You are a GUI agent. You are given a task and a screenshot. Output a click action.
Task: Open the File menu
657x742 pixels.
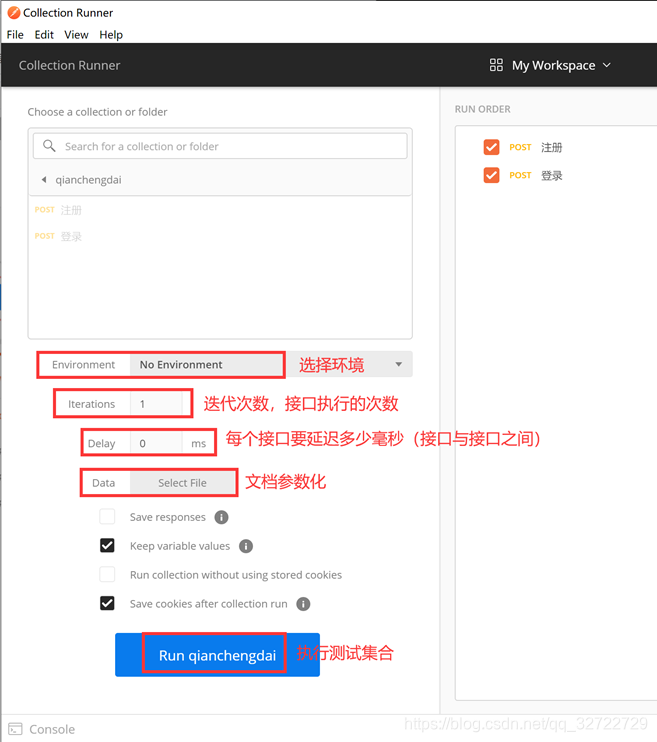[15, 35]
